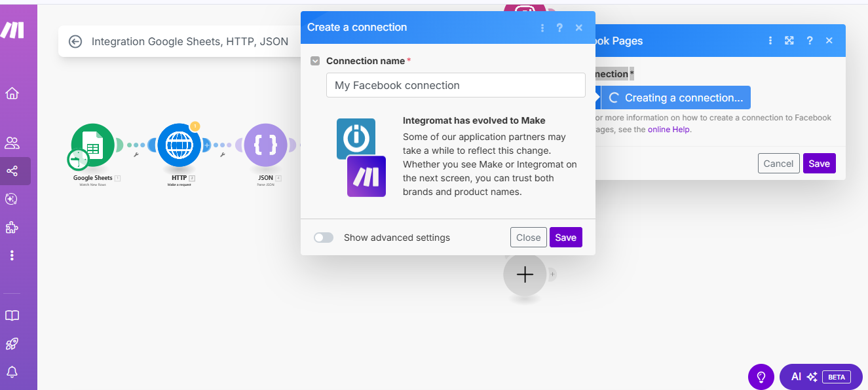Viewport: 868px width, 390px height.
Task: Expand the Facebook Pages panel to fullscreen
Action: (x=789, y=41)
